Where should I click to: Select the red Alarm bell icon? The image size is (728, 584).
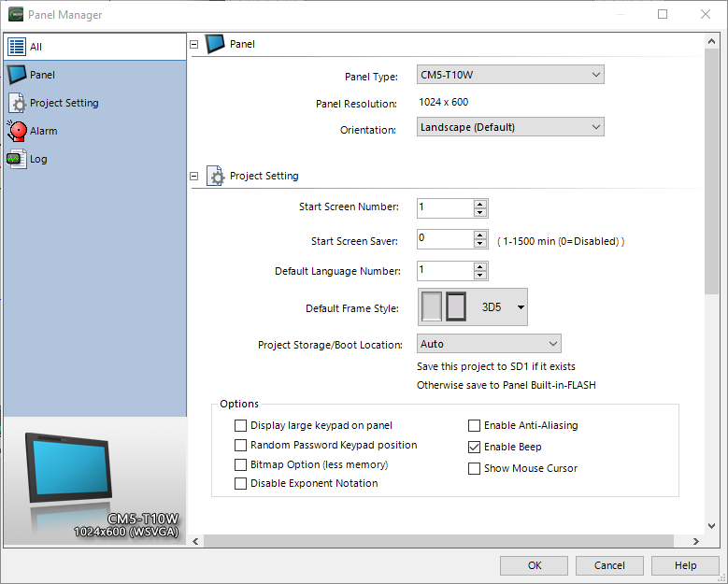[x=17, y=131]
